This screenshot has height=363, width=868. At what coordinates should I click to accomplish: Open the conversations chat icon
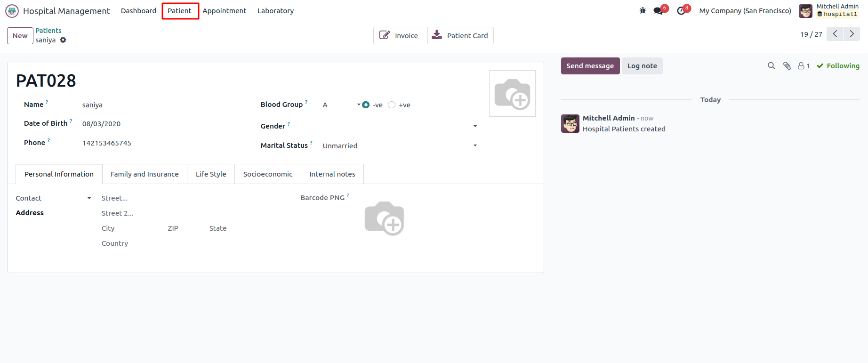click(658, 11)
